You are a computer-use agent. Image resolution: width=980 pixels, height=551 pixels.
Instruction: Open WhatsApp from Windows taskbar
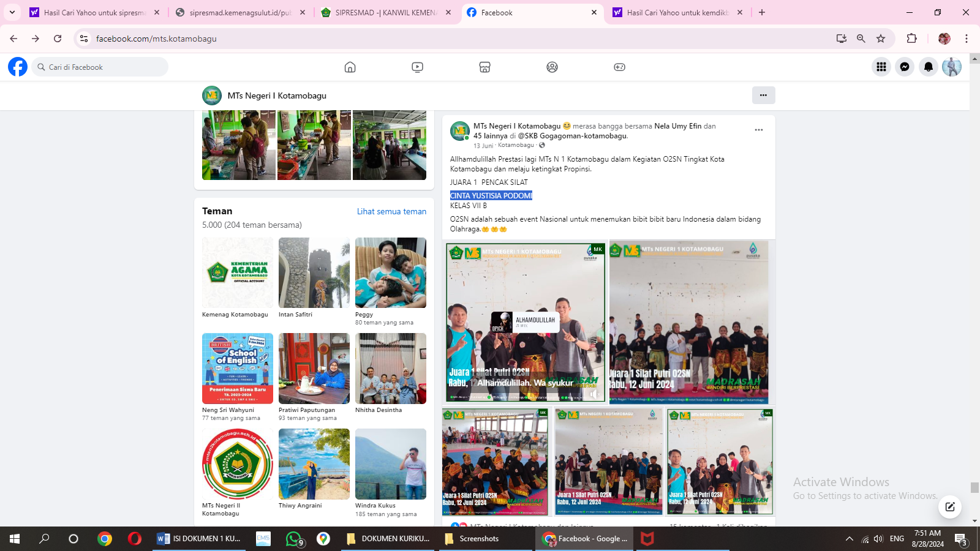[293, 539]
